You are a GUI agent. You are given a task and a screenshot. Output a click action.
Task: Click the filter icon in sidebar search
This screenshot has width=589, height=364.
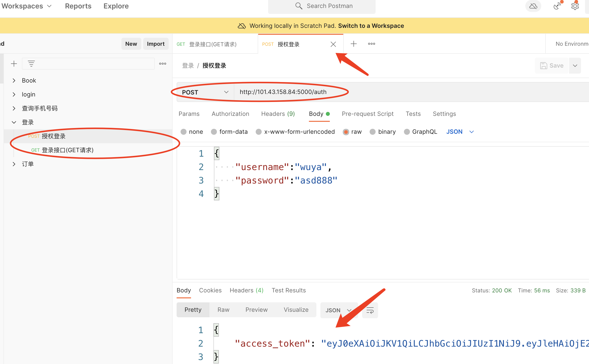point(31,64)
